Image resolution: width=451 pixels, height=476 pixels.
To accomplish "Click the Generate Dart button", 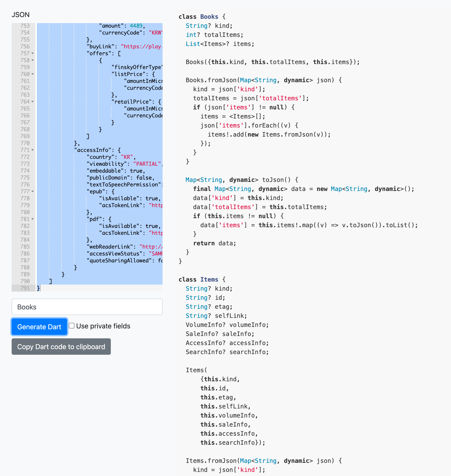I will [39, 327].
